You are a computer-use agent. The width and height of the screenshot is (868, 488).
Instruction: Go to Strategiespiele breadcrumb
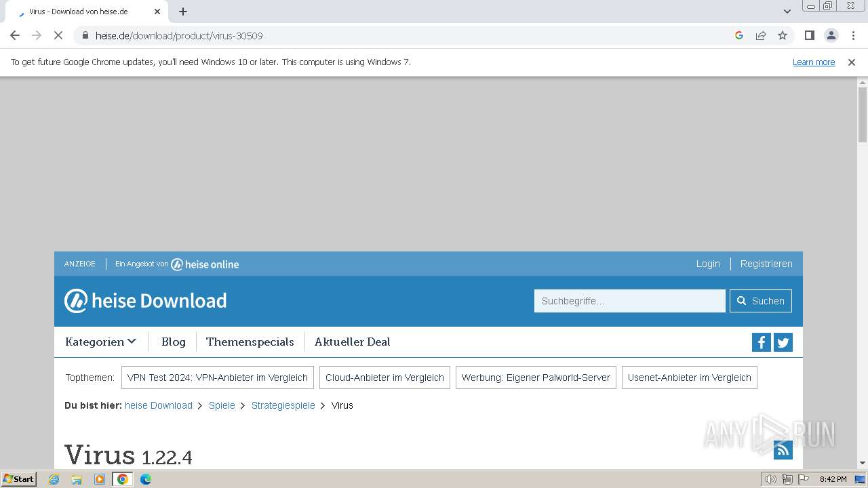point(283,405)
